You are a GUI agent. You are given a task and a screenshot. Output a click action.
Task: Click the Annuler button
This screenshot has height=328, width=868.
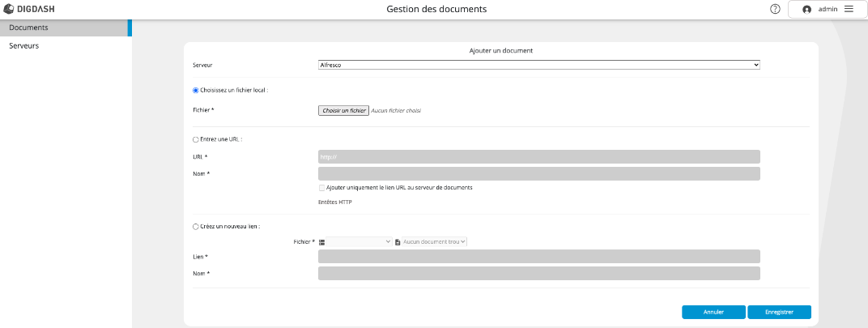713,313
